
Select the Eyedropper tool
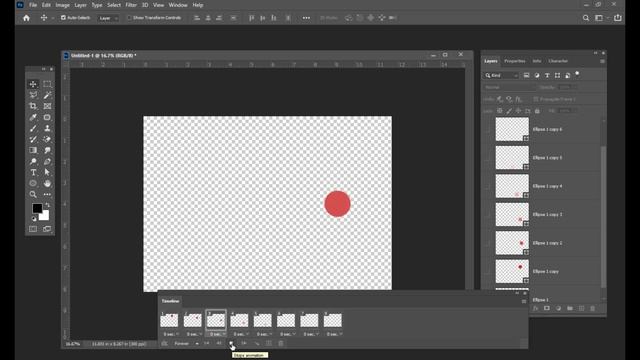click(x=33, y=117)
